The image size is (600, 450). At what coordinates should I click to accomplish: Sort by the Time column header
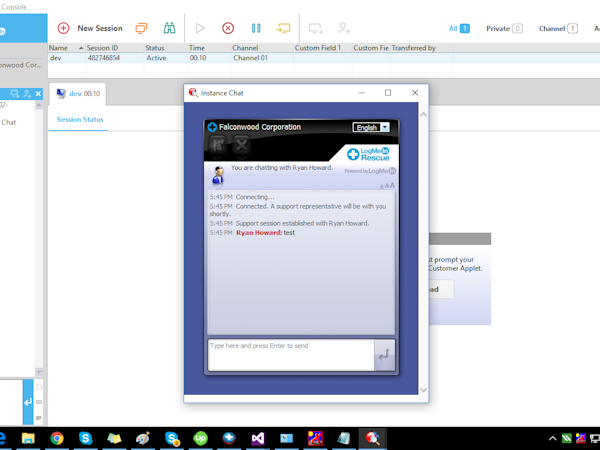[209, 48]
